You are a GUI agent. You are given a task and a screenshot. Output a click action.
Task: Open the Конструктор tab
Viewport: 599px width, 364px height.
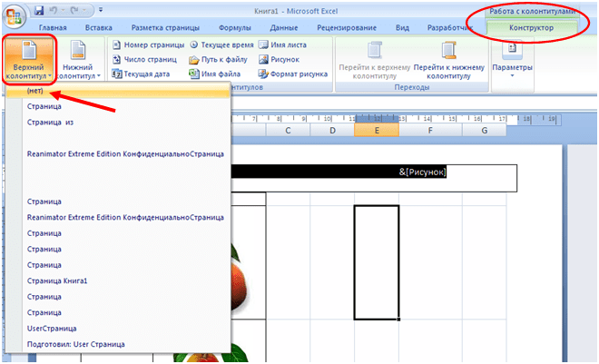(531, 27)
